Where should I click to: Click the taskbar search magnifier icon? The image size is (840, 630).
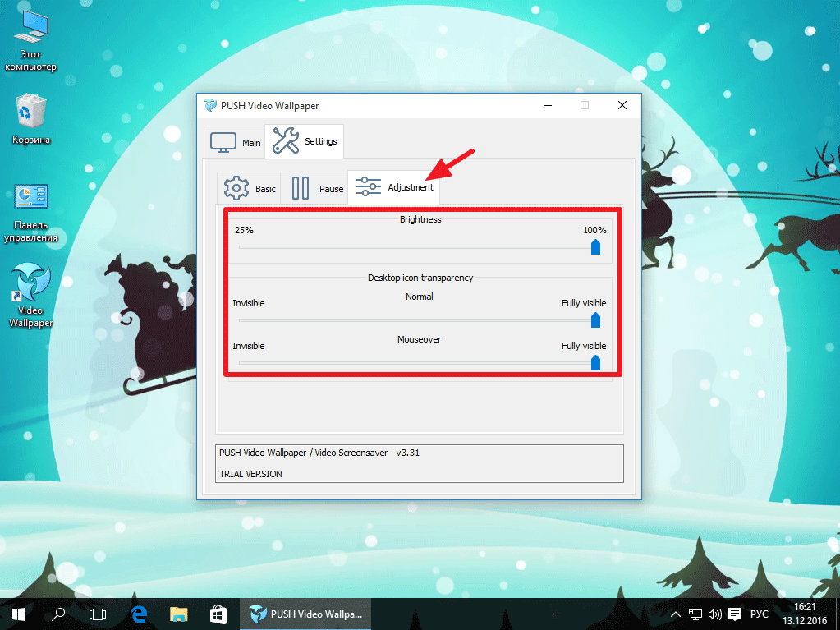tap(59, 614)
